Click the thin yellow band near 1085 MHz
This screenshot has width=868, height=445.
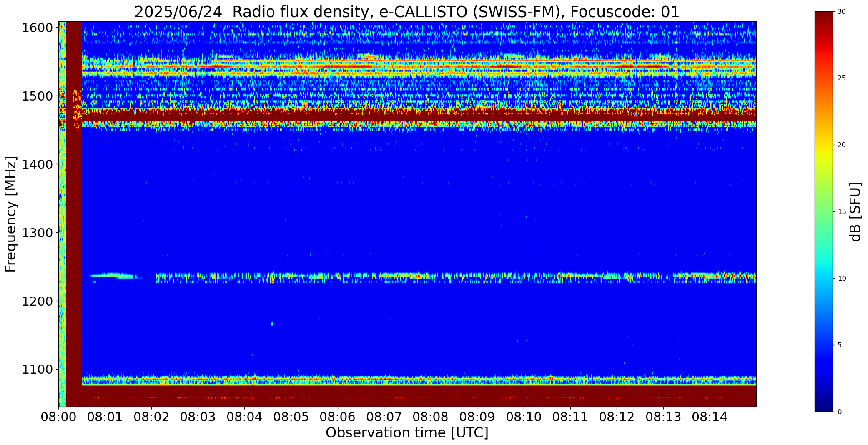[419, 379]
